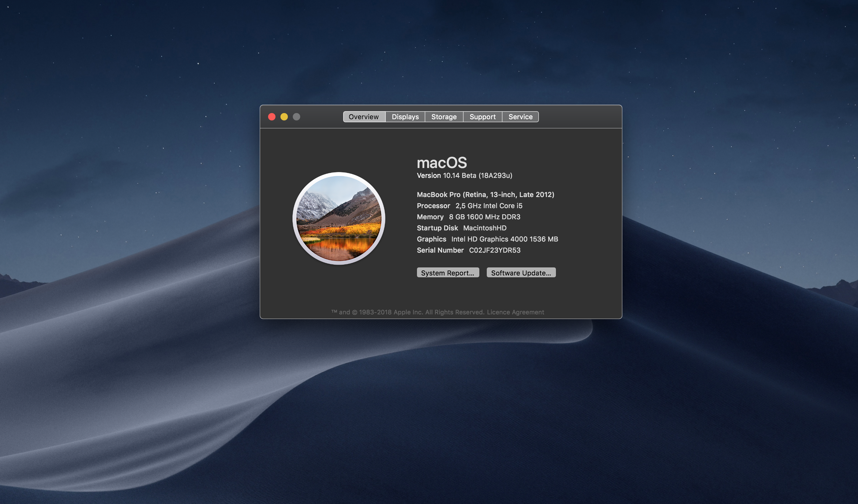Click the Memory 8 GB 1600 MHz DDR3 line

469,217
